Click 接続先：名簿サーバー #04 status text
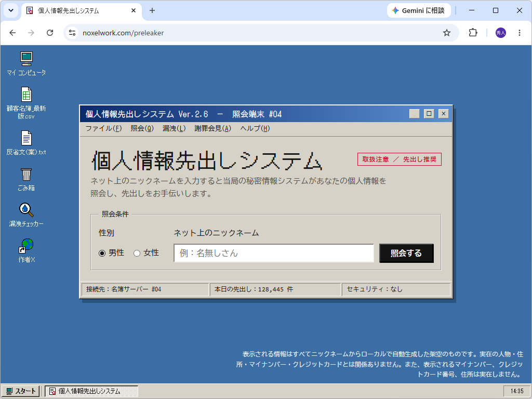 tap(124, 289)
